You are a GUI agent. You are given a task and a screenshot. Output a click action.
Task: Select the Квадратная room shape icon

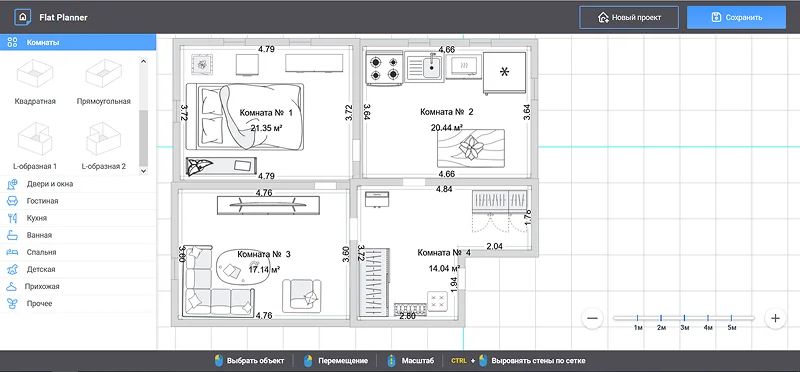pyautogui.click(x=35, y=73)
